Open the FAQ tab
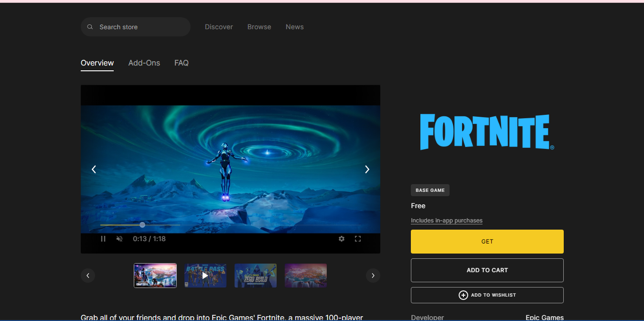Viewport: 644px width, 321px height. [x=181, y=63]
